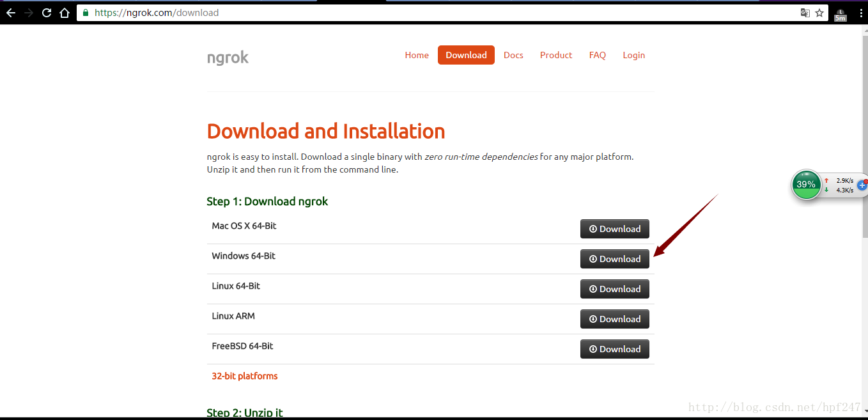
Task: Reload the page with refresh icon
Action: pos(47,13)
